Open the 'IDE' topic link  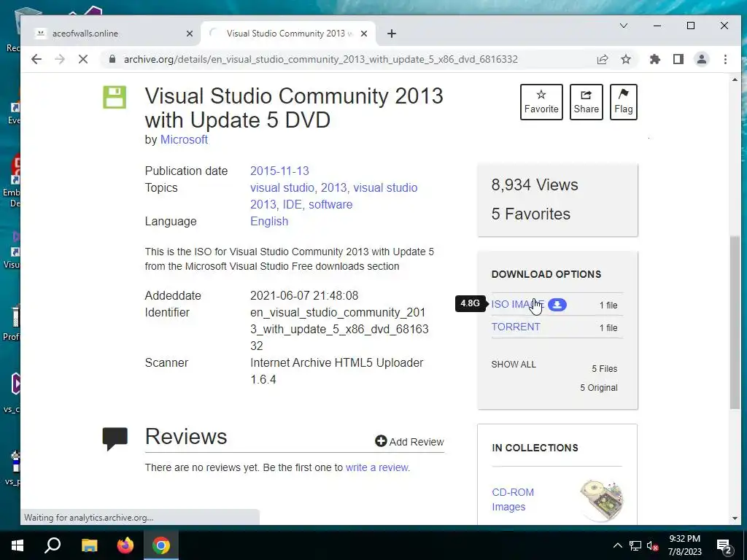pyautogui.click(x=292, y=204)
